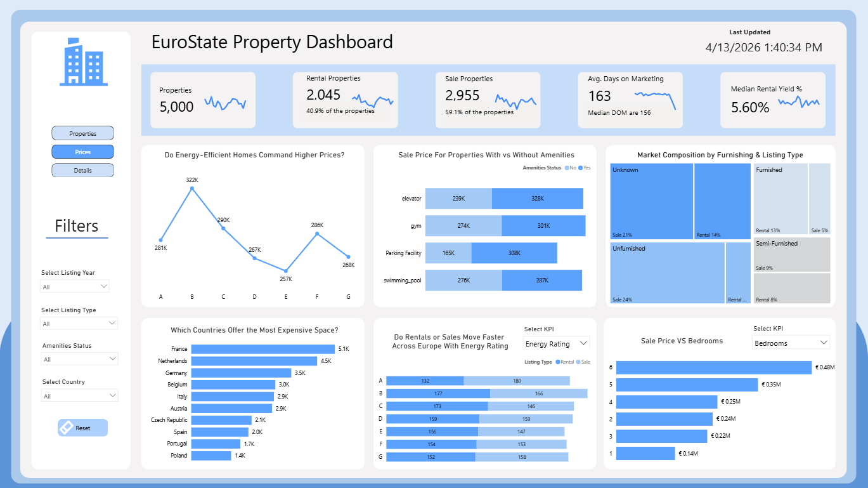Select the Unknown Sale 21% treemap tile

point(651,201)
